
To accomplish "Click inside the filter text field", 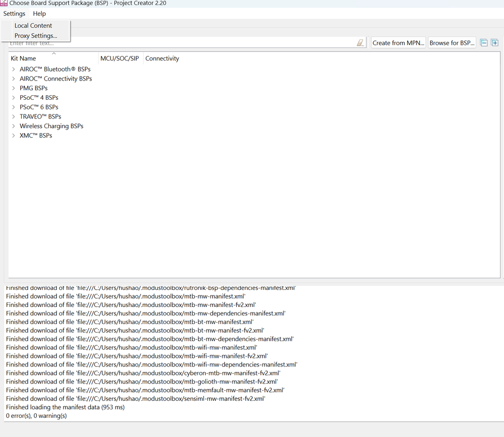I will tap(177, 42).
